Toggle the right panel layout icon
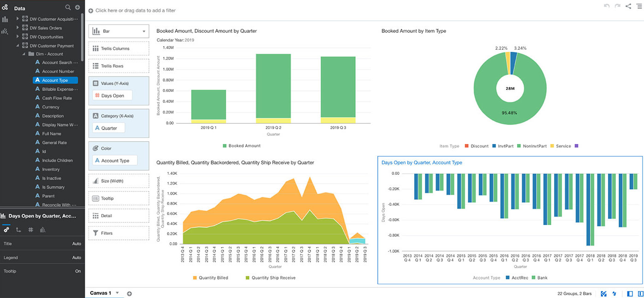The height and width of the screenshot is (298, 644). [x=640, y=293]
